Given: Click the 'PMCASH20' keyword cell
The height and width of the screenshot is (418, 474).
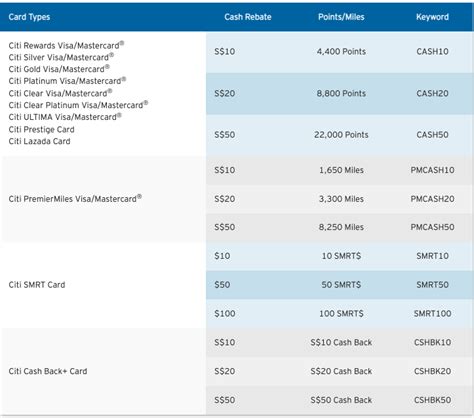Looking at the screenshot, I should tap(432, 199).
